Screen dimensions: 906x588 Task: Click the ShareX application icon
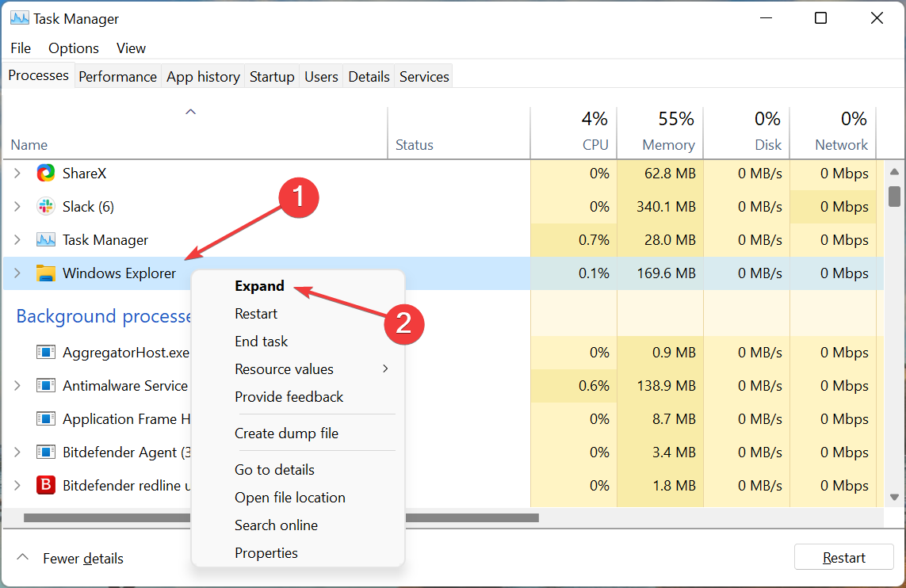tap(45, 173)
